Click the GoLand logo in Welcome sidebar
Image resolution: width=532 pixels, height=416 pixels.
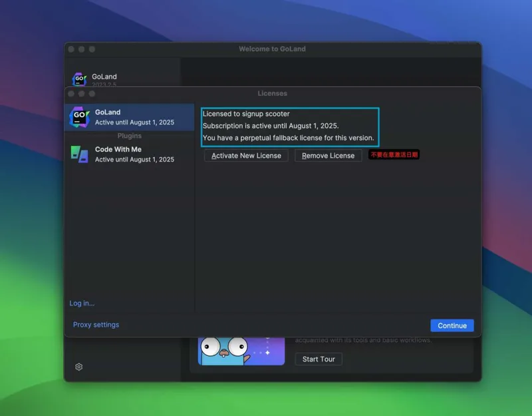coord(80,79)
